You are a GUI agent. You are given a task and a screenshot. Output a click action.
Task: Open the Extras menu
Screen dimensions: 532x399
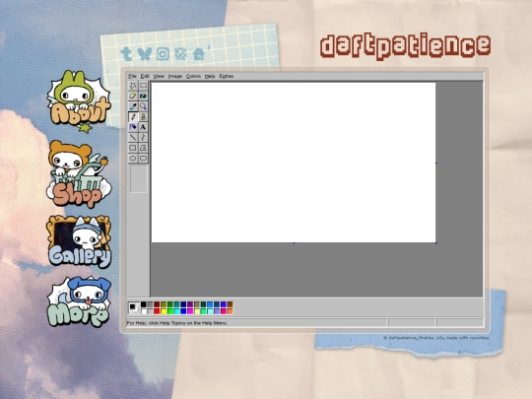pos(227,76)
